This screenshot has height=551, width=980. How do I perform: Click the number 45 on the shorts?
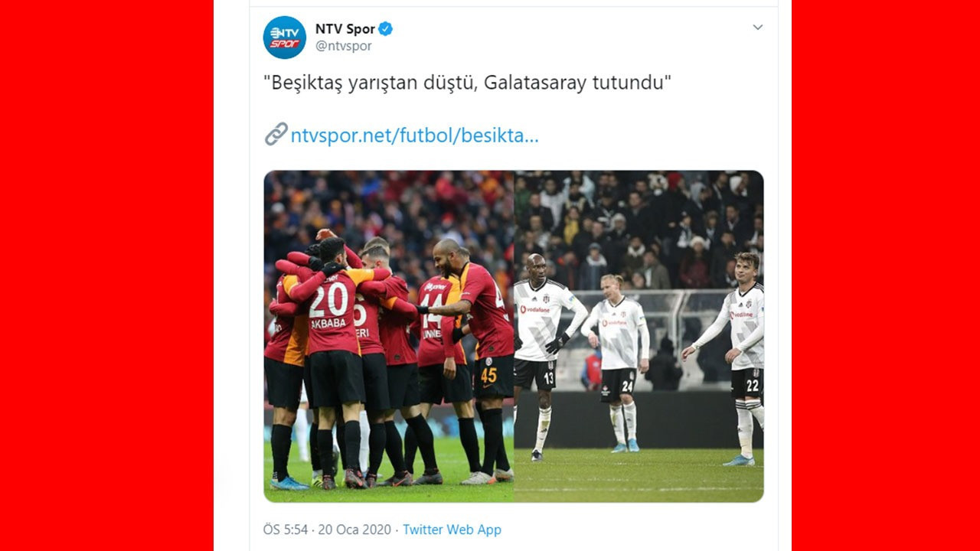coord(488,375)
